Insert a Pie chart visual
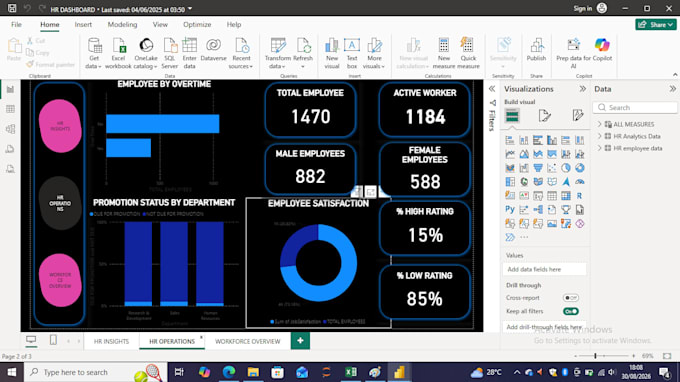The image size is (680, 382). pyautogui.click(x=566, y=168)
